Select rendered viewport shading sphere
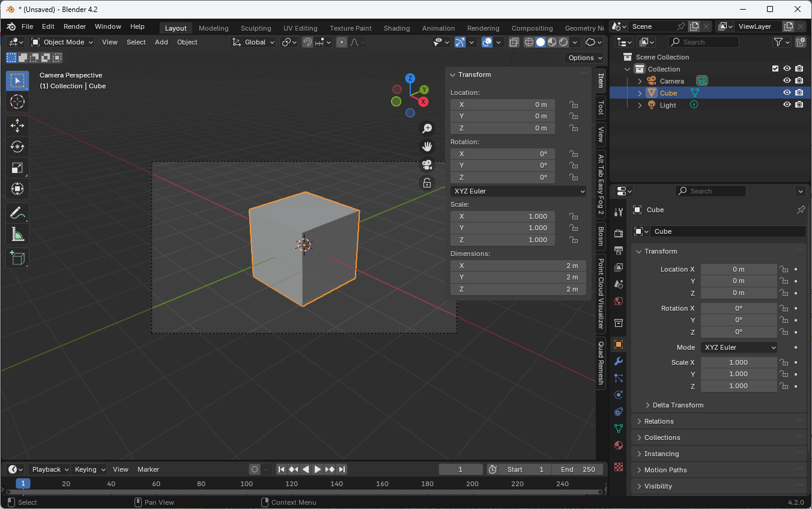812x509 pixels. coord(563,42)
